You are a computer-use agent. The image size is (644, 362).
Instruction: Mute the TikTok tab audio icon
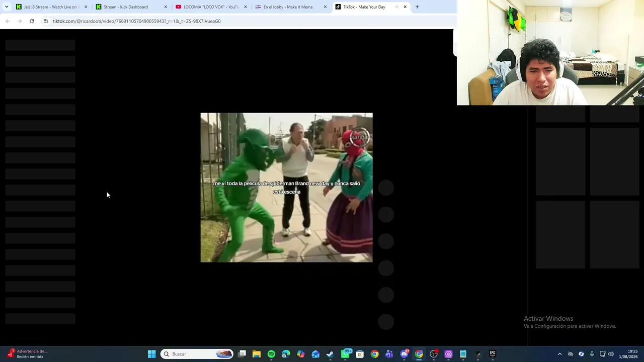coord(396,7)
